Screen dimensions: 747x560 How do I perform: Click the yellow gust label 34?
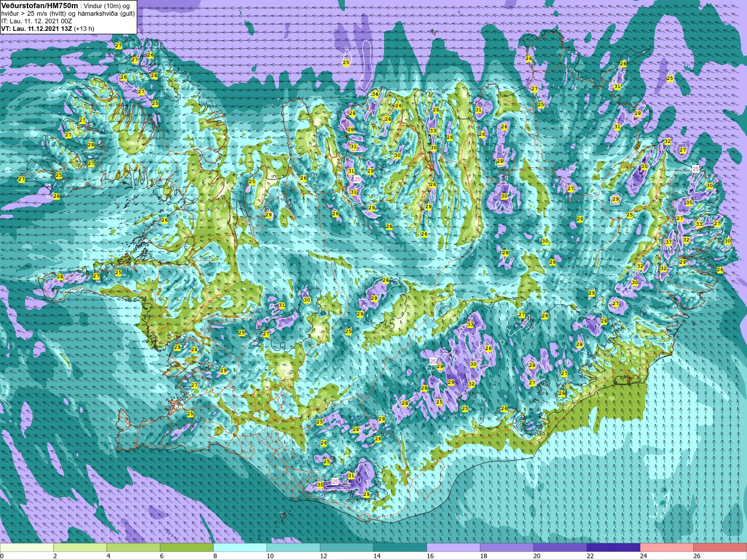pyautogui.click(x=375, y=94)
